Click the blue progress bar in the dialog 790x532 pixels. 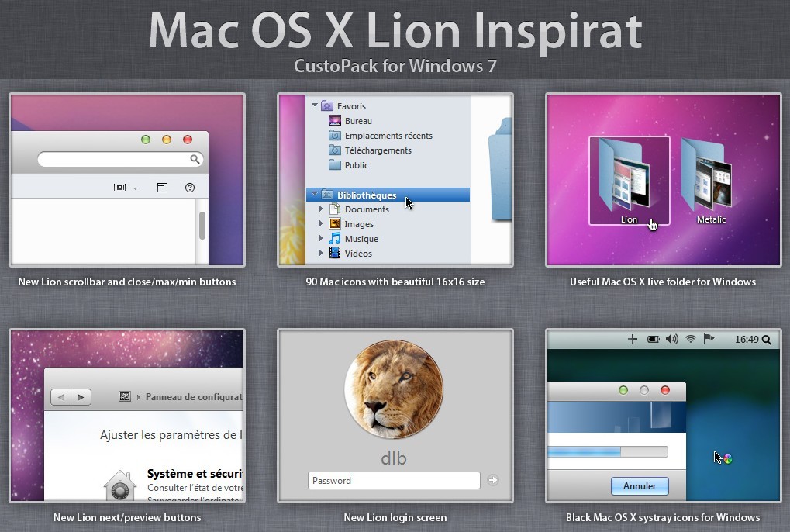[608, 451]
